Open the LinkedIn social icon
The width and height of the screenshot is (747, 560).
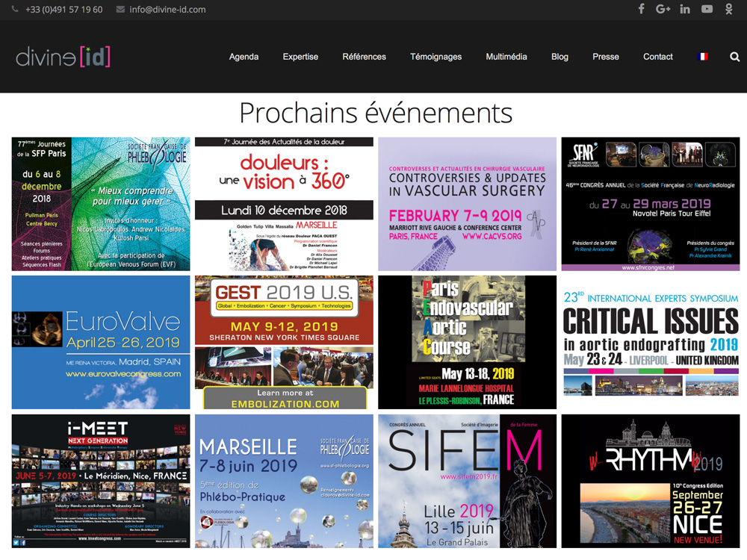[x=685, y=9]
